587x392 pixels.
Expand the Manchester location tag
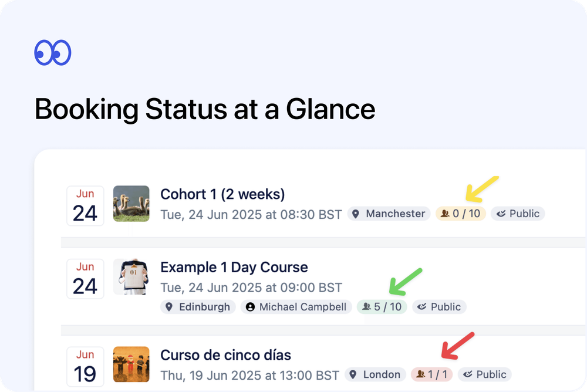pyautogui.click(x=389, y=214)
